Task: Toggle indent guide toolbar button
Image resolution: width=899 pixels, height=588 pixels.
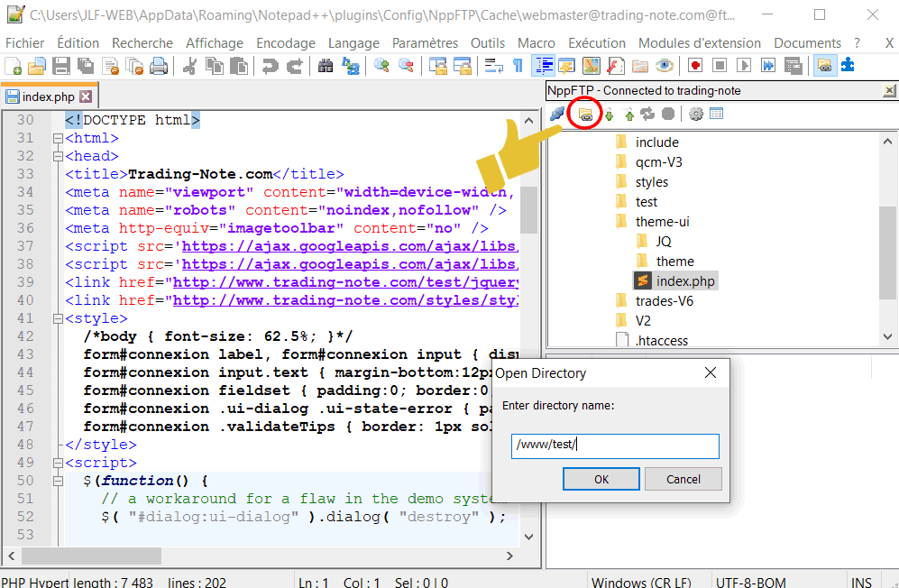Action: [543, 66]
